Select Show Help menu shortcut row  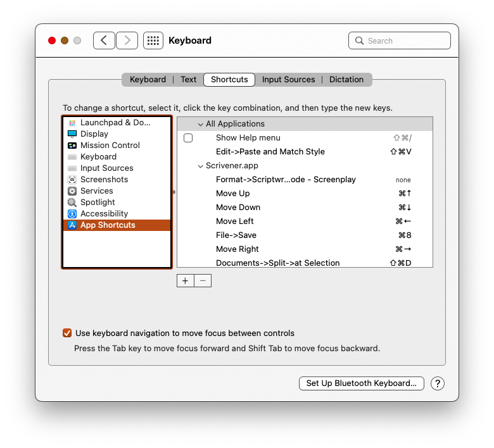[x=305, y=138]
